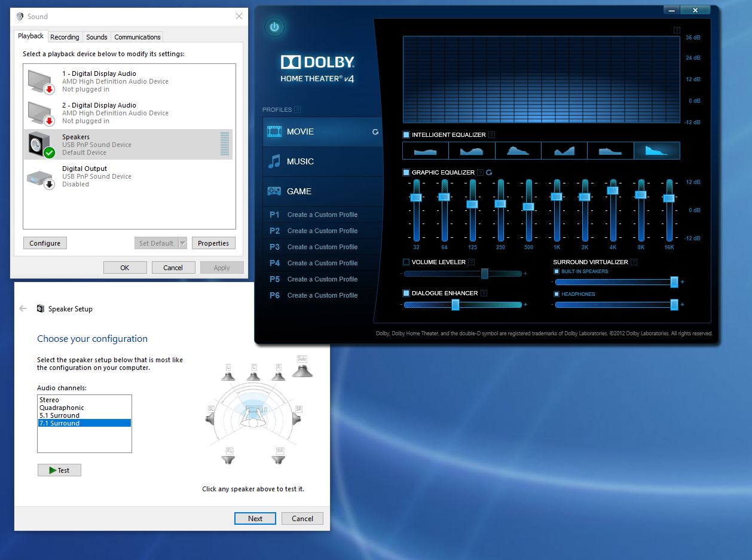Open help icon next to Profiles heading
This screenshot has width=752, height=560.
click(x=298, y=109)
